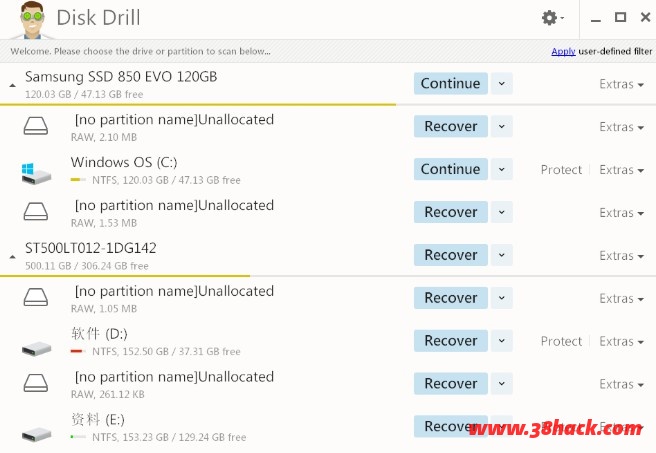This screenshot has width=656, height=453.
Task: Open Extras menu for 1.05 MB unallocated
Action: tap(621, 298)
